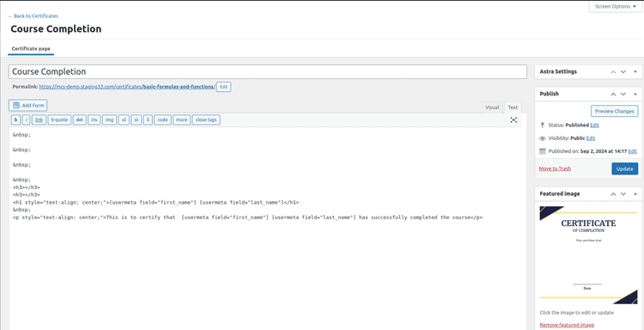The image size is (644, 330).
Task: Move Featured image panel down
Action: click(x=623, y=193)
